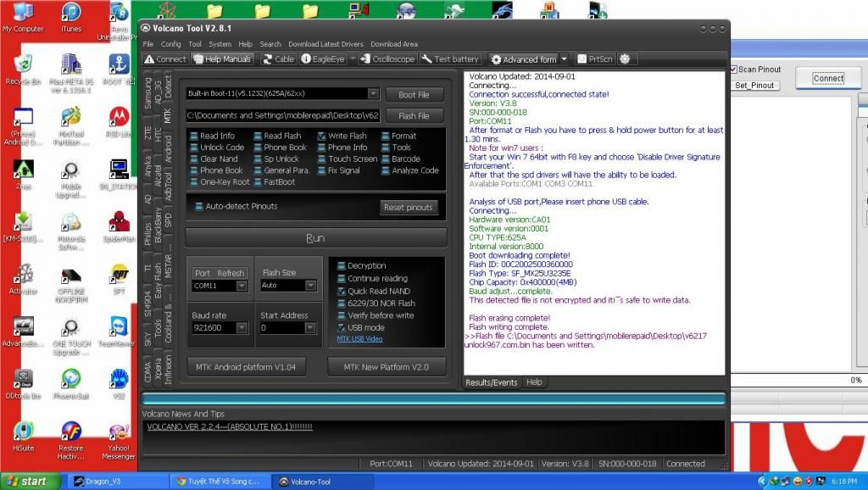Click the Connect icon in Volcano Tool toolbar
This screenshot has height=490, width=868.
[x=165, y=59]
